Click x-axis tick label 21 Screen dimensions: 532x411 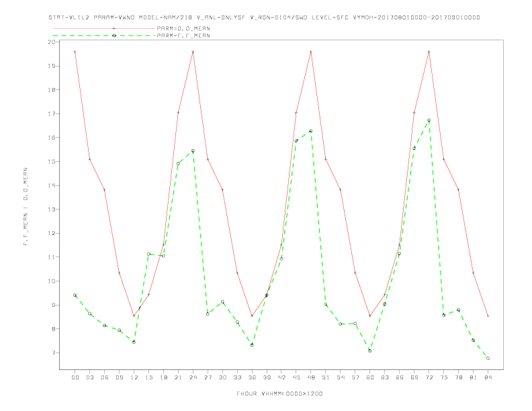click(x=178, y=377)
